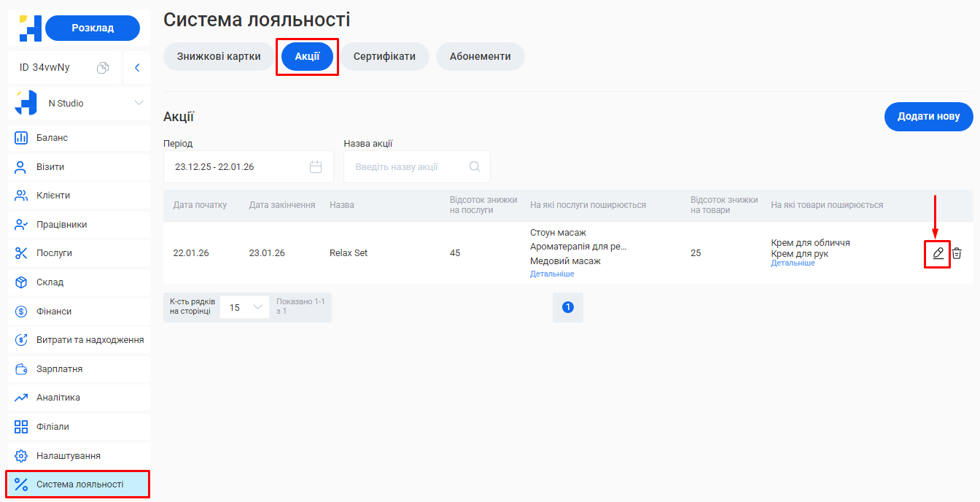
Task: Open the Зарплатня section in the sidebar
Action: coord(20,368)
